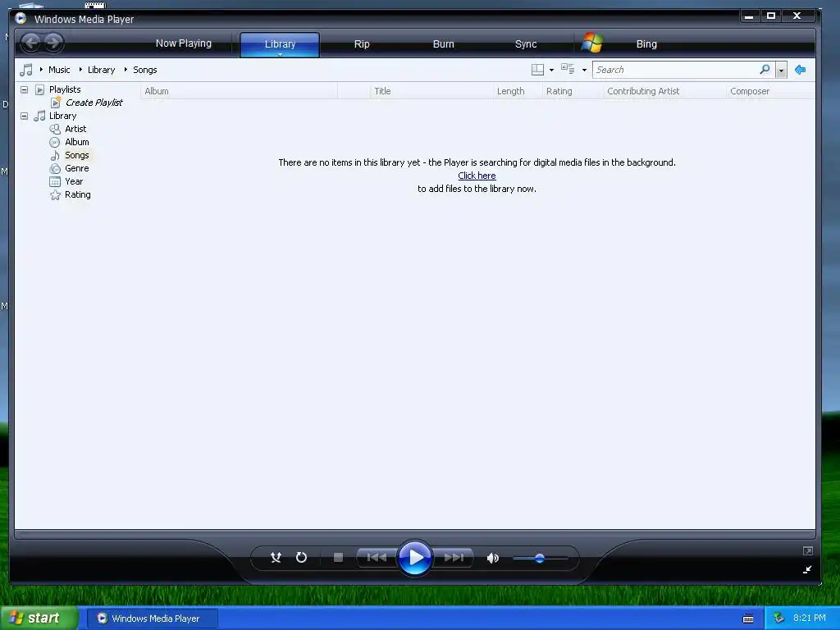Viewport: 840px width, 630px height.
Task: Adjust the volume slider
Action: click(540, 558)
